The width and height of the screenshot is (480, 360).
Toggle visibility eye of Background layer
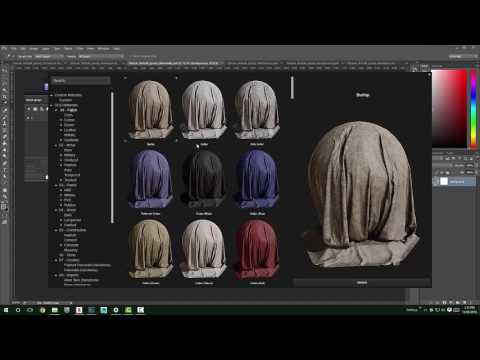pos(436,181)
